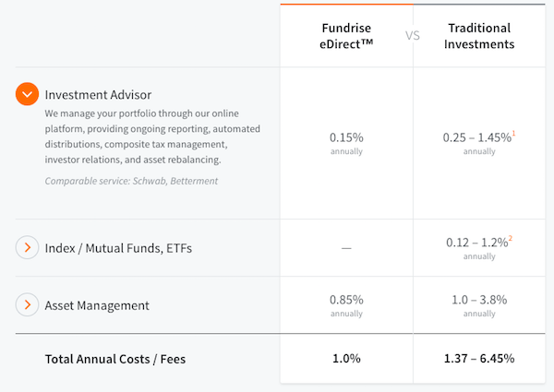Viewport: 554px width, 392px height.
Task: Click the comparable service Schwab, Betterment text
Action: (131, 181)
